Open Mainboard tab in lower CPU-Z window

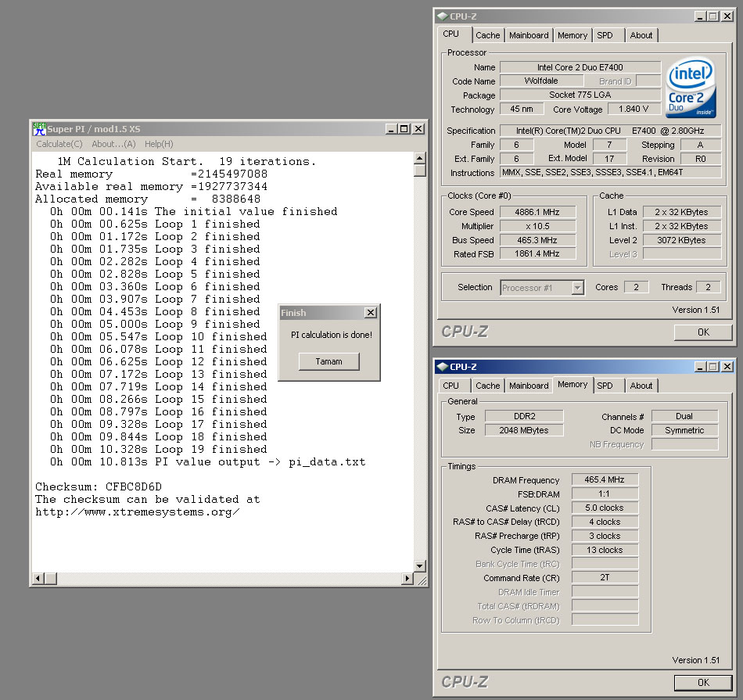tap(529, 386)
